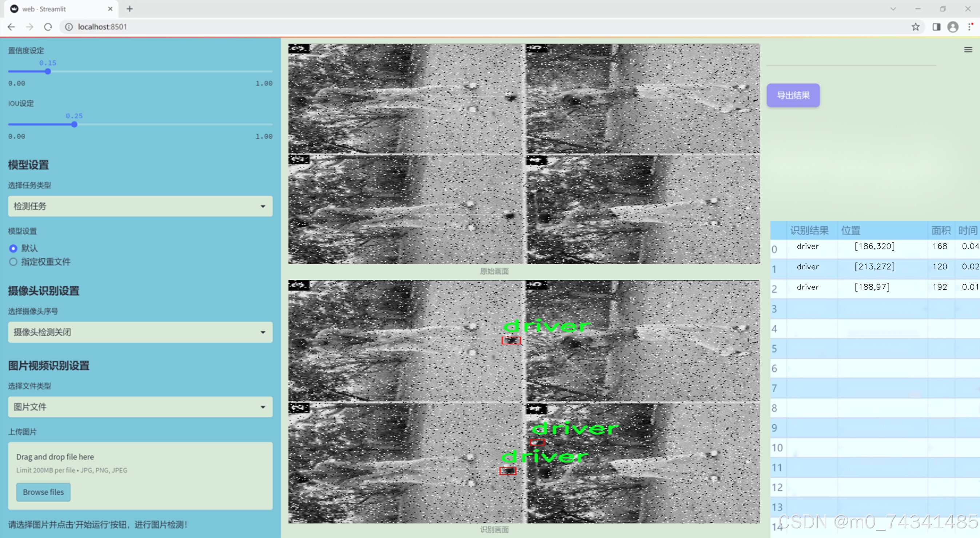Click the confidence slider handle at 0.15
The image size is (980, 538).
click(x=48, y=72)
